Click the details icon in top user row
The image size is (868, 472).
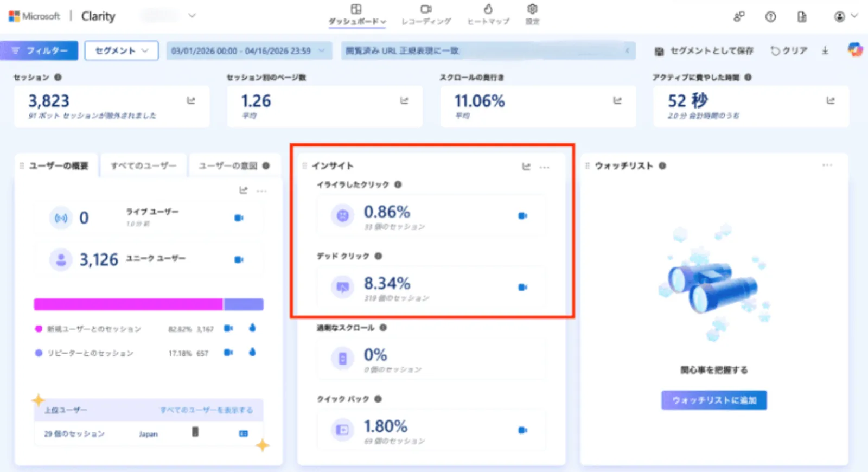point(244,433)
